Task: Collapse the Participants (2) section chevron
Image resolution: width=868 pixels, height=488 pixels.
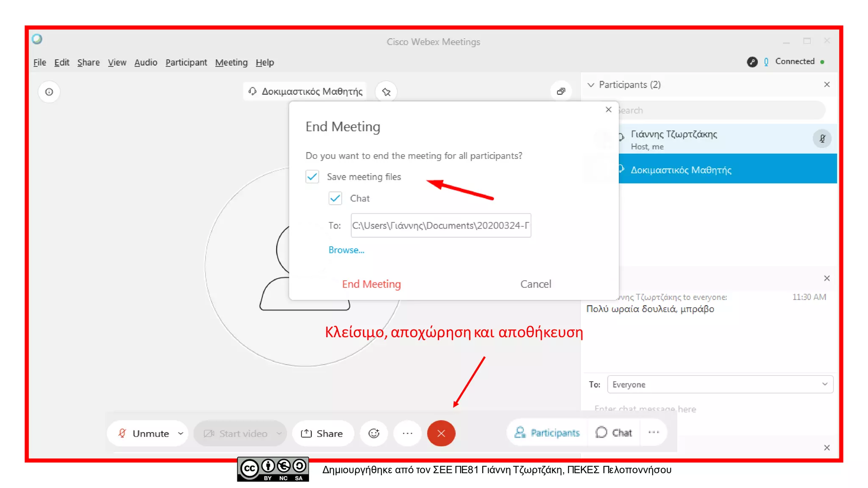Action: pyautogui.click(x=591, y=85)
